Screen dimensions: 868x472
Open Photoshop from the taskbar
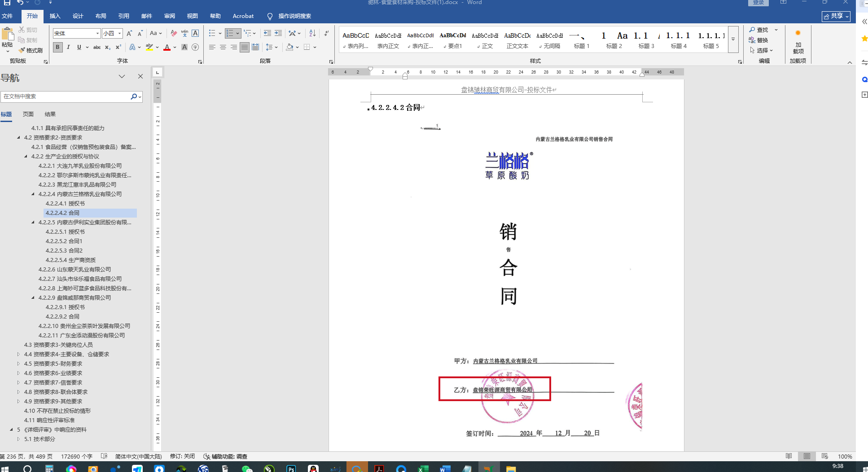point(291,468)
